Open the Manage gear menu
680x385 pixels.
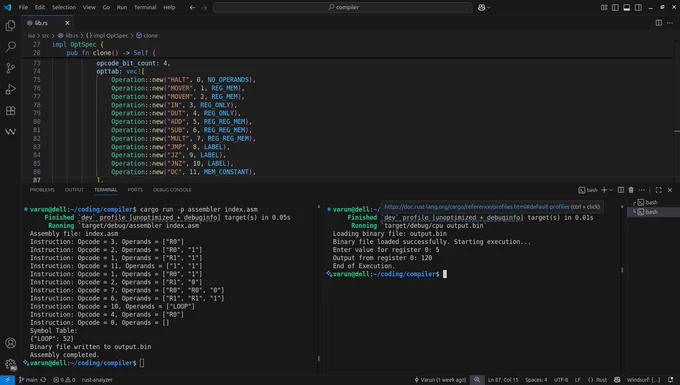coord(10,364)
